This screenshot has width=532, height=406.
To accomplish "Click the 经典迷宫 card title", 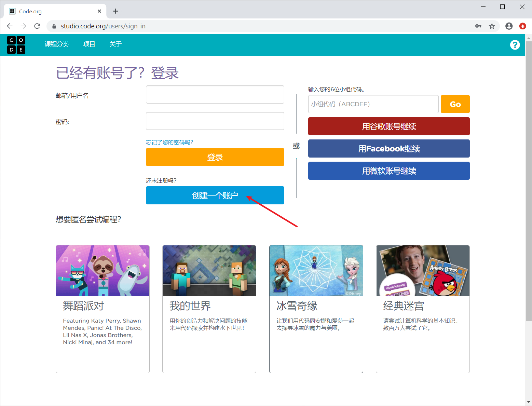I will 404,306.
